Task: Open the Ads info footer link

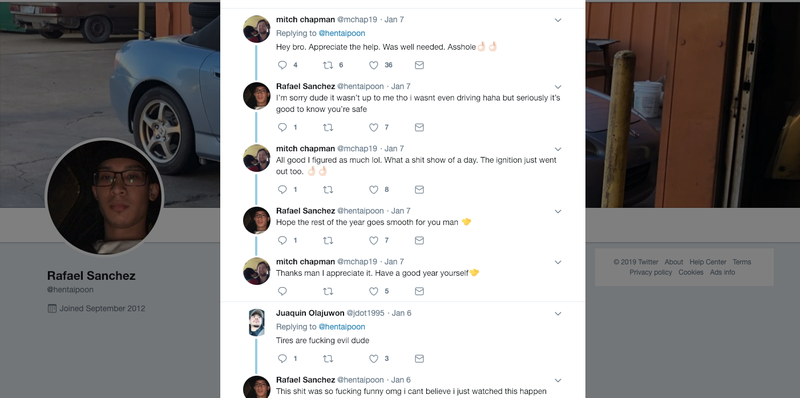Action: [x=722, y=272]
